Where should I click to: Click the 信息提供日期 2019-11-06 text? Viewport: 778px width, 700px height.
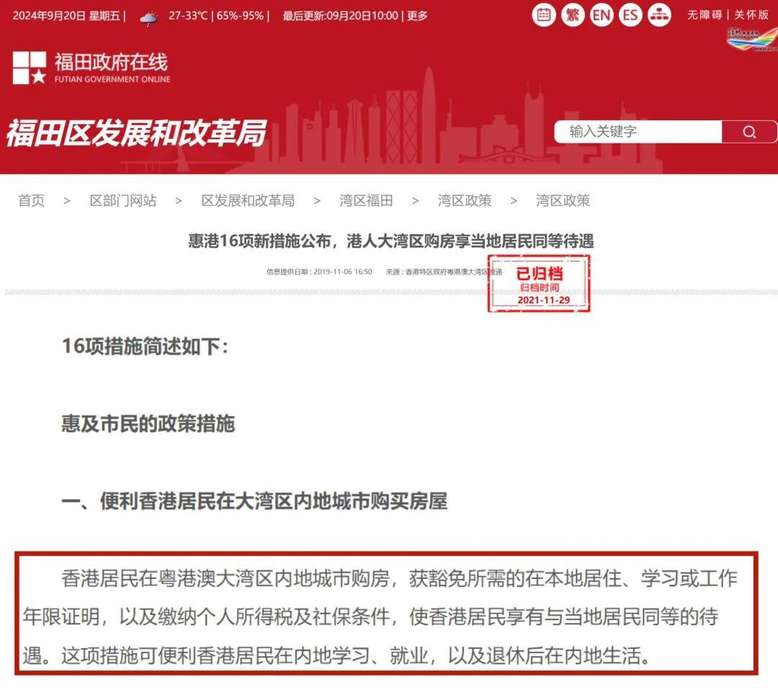319,272
